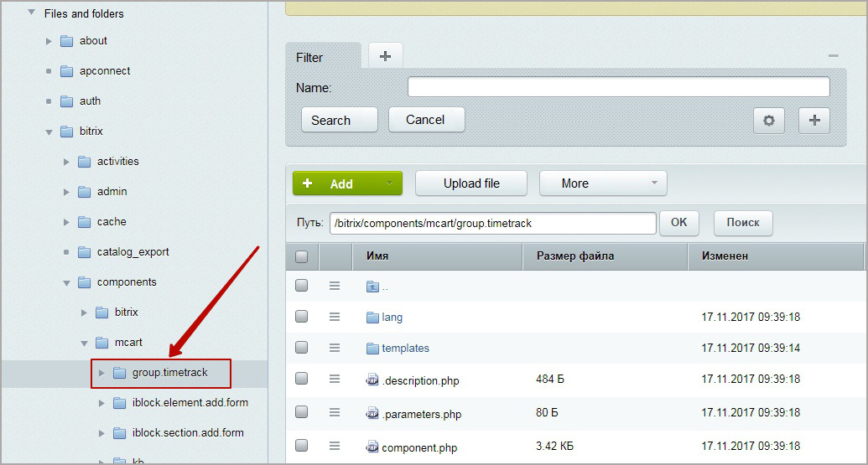Screen dimensions: 868x465
Task: Open the Add button dropdown arrow
Action: click(x=390, y=183)
